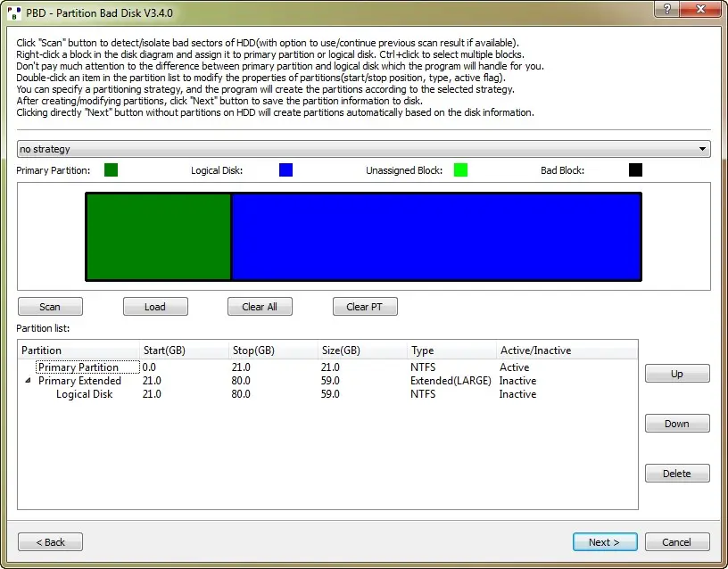Click the Extended(LARGE) type cell

click(451, 381)
